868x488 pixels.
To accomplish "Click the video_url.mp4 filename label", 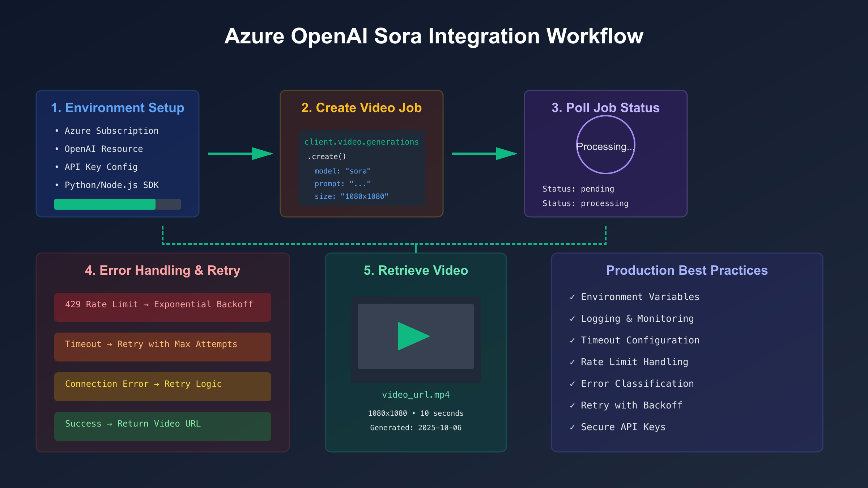I will 416,395.
